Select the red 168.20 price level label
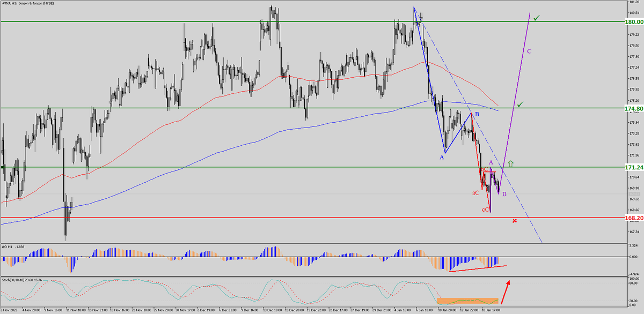The width and height of the screenshot is (644, 314). (x=634, y=218)
